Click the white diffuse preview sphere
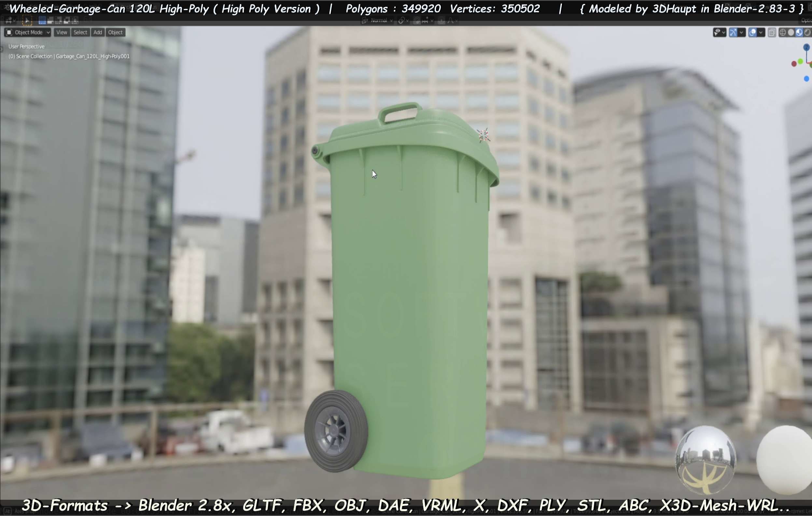 click(785, 460)
